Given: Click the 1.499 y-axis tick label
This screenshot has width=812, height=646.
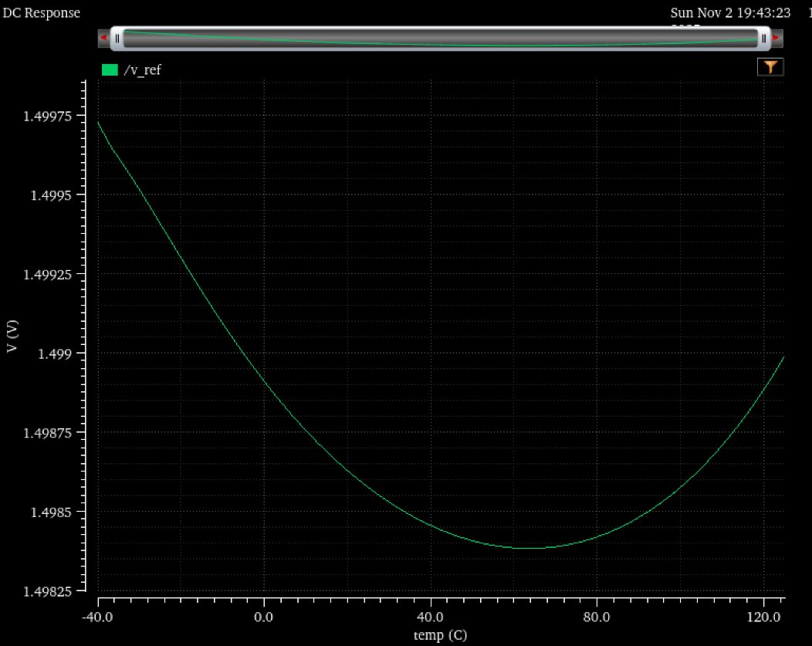Looking at the screenshot, I should pyautogui.click(x=55, y=354).
